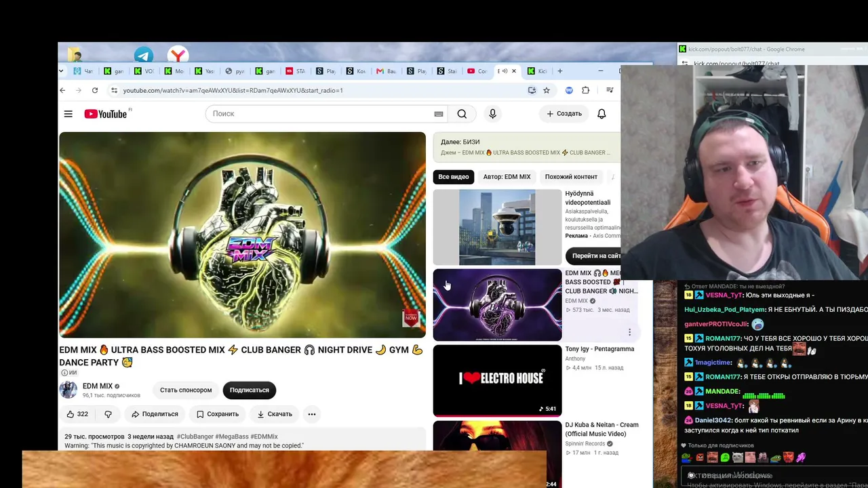Click Hui_Uzbeka_Pod_Platyem username in Kick chat
Viewport: 868px width, 488px height.
point(724,310)
